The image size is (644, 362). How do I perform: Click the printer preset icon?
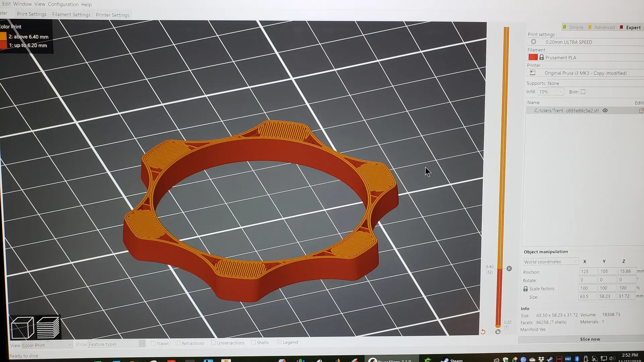click(x=533, y=73)
